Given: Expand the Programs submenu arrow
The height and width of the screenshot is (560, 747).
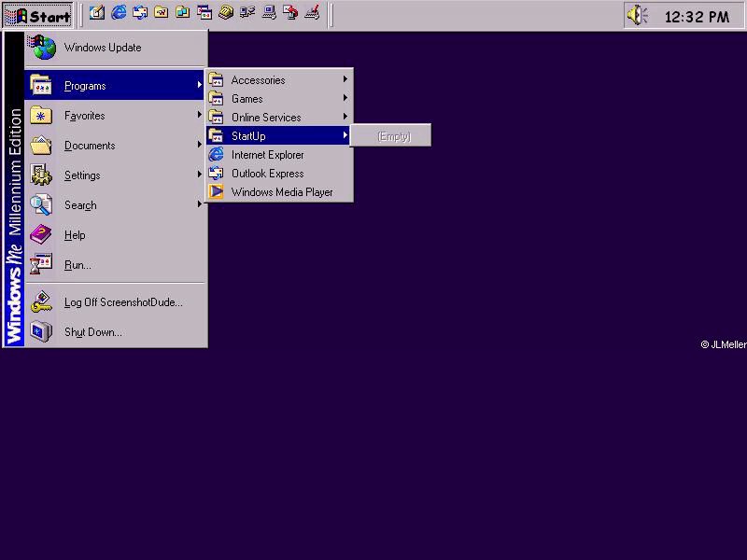Looking at the screenshot, I should [199, 85].
